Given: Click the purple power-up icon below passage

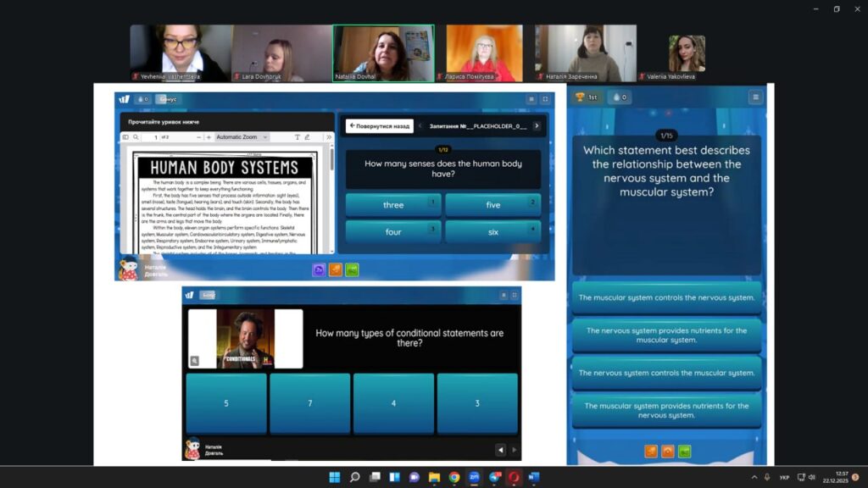Looking at the screenshot, I should [x=319, y=270].
